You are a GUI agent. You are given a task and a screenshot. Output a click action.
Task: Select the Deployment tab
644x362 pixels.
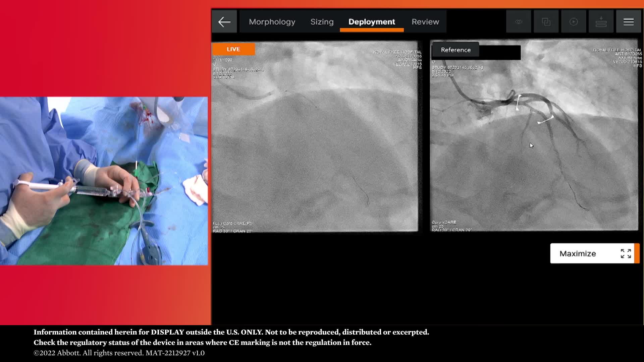pos(372,22)
